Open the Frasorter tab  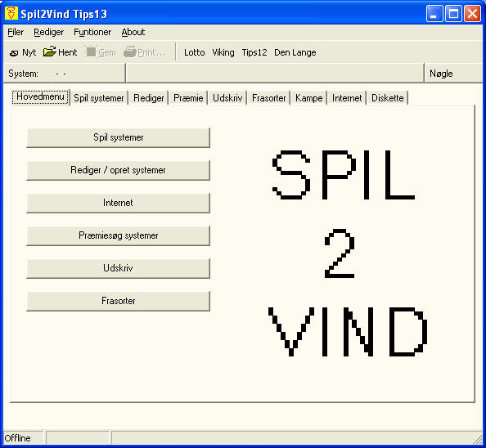[268, 98]
